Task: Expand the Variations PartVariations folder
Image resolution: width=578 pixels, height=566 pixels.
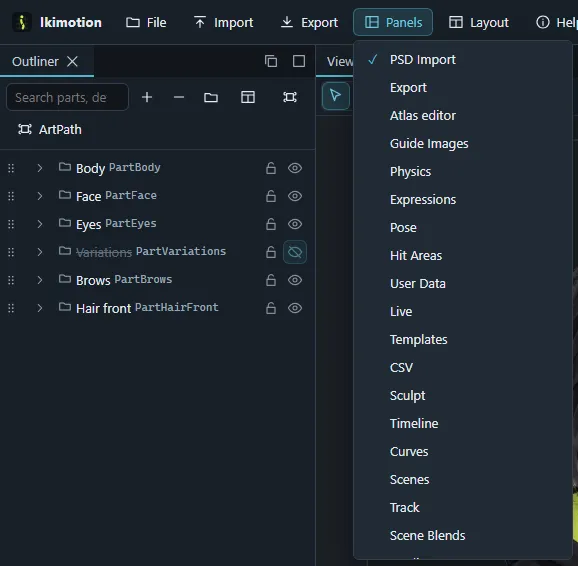Action: tap(39, 252)
